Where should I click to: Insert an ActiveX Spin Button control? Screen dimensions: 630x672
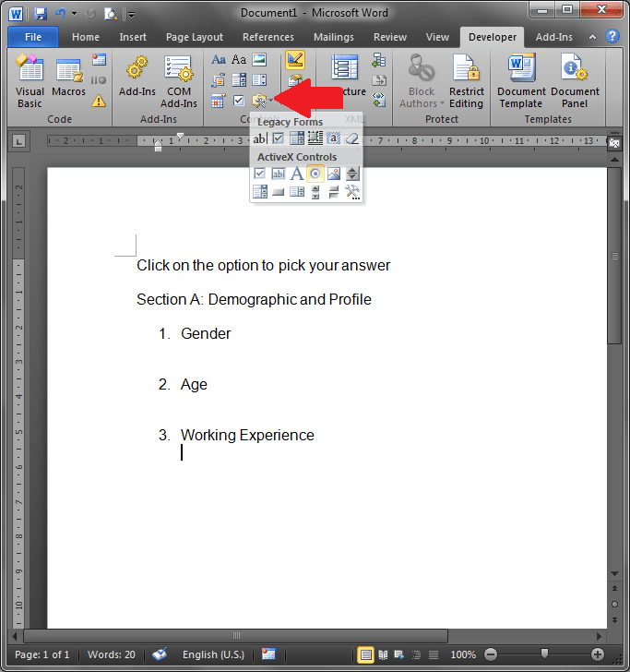pos(352,174)
